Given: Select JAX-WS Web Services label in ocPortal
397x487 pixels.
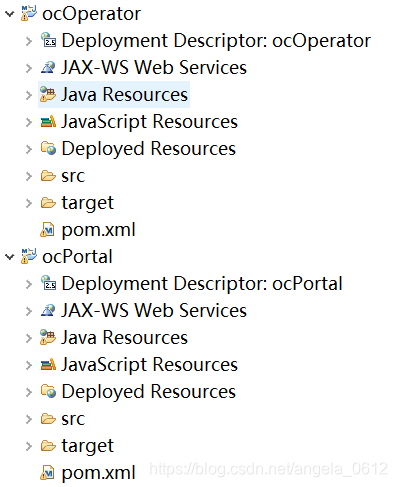Looking at the screenshot, I should pos(154,310).
